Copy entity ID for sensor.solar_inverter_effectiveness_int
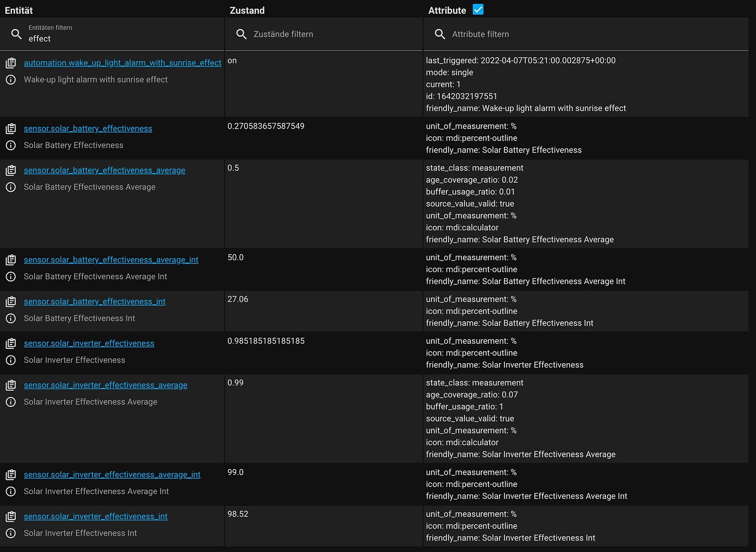756x552 pixels. pyautogui.click(x=10, y=517)
